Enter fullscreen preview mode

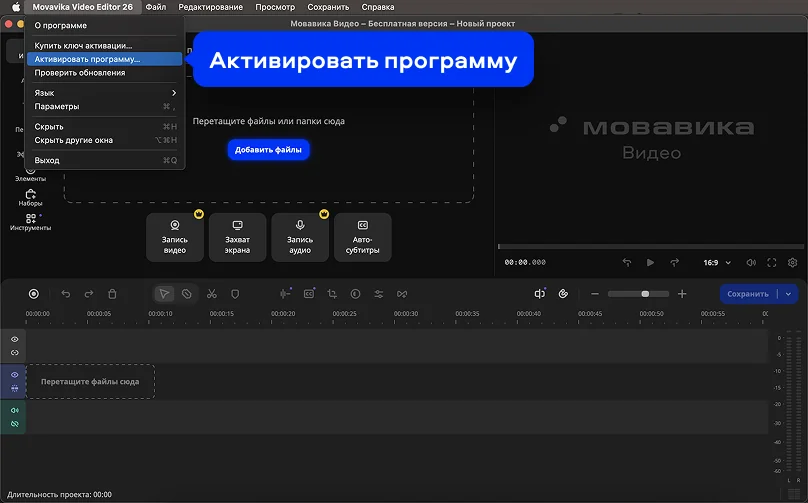pyautogui.click(x=772, y=262)
